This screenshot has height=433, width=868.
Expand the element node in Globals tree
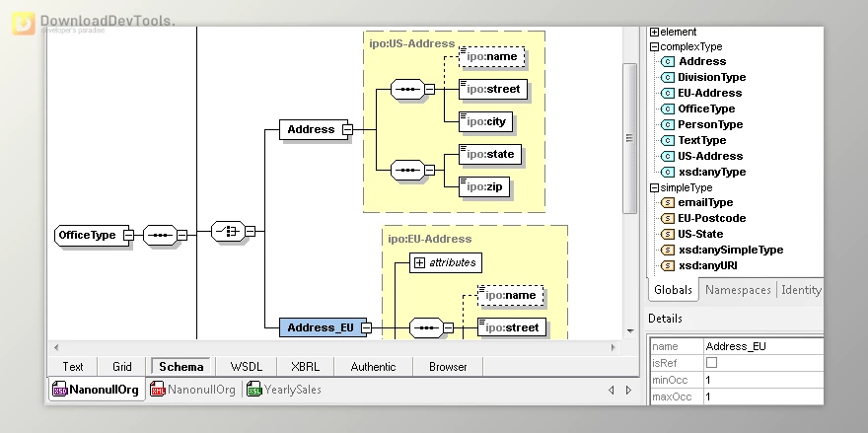coord(654,33)
